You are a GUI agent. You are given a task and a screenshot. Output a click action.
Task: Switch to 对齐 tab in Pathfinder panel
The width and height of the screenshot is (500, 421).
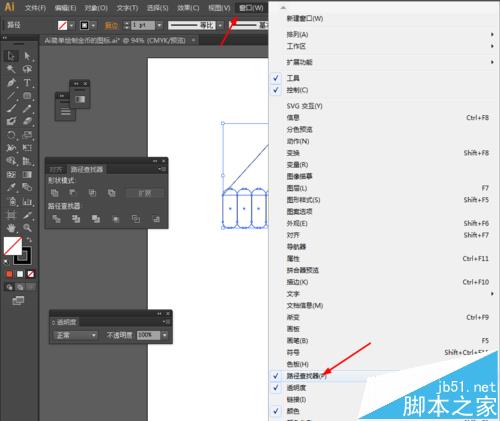pos(56,169)
